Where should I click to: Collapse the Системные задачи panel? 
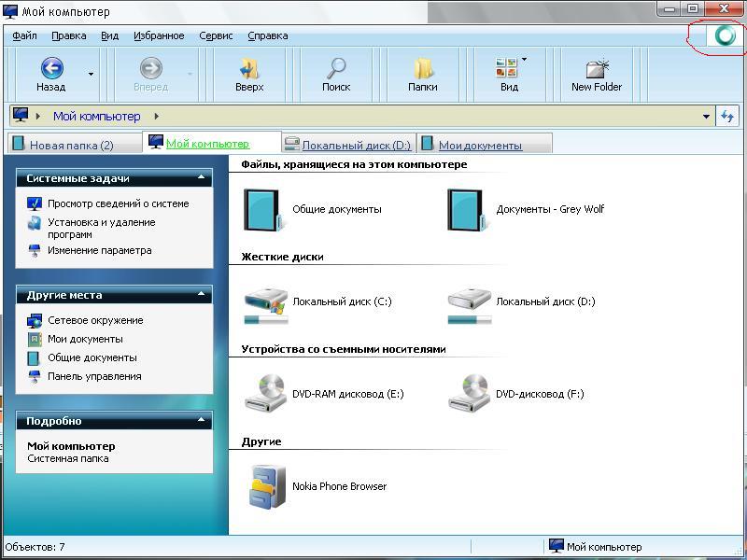201,178
